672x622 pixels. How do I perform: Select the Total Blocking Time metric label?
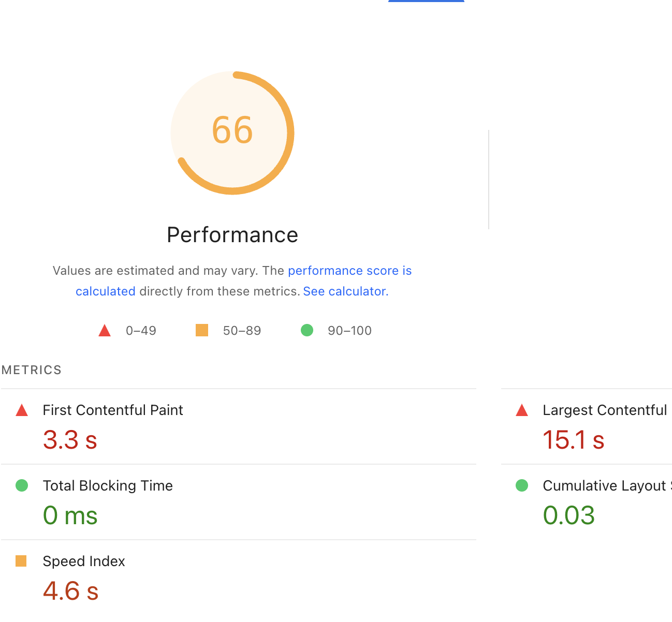pos(108,486)
